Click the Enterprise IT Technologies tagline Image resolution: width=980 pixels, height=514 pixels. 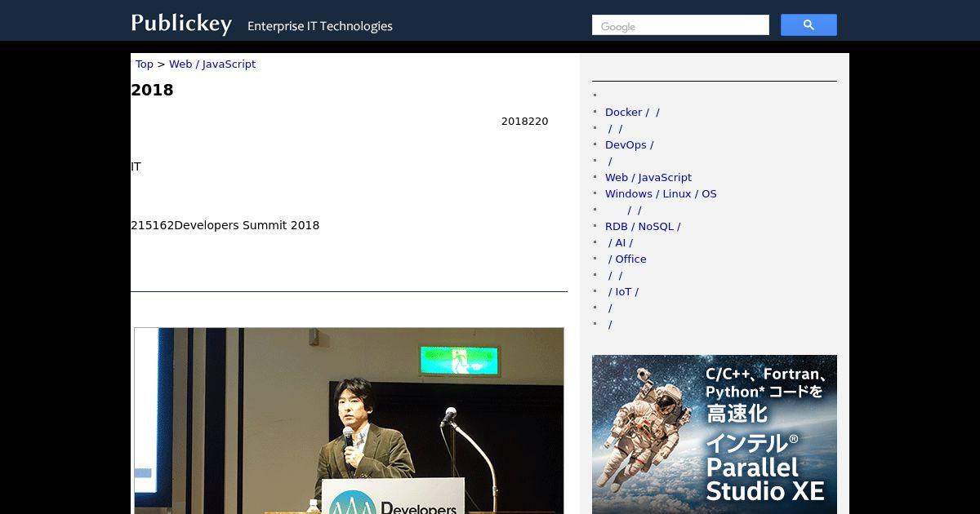[320, 26]
